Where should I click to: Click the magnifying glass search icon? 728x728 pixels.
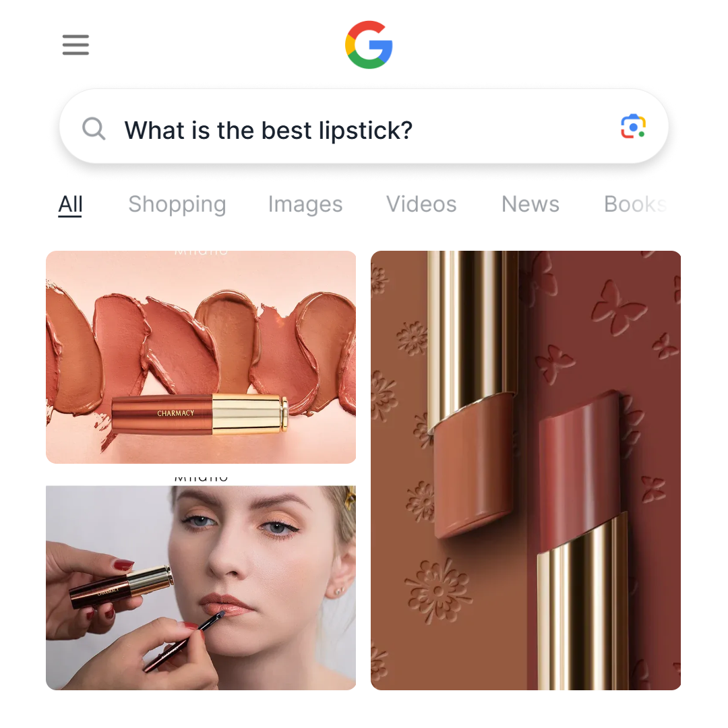click(x=94, y=128)
